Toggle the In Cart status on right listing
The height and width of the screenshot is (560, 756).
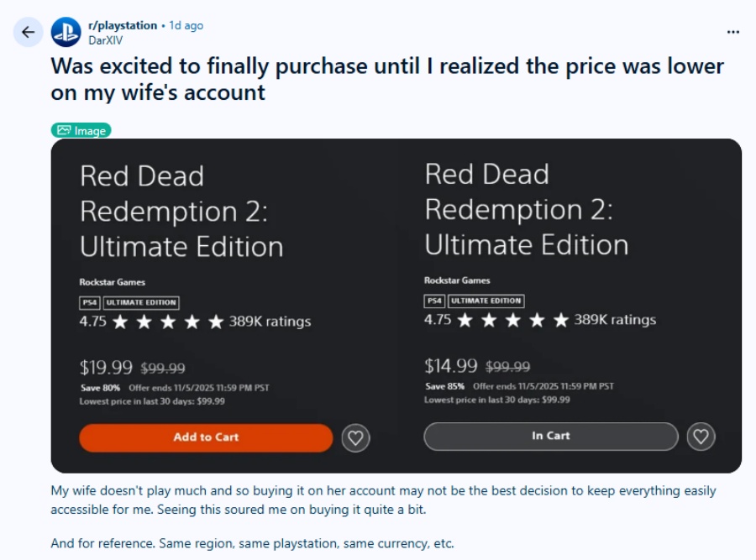[550, 436]
